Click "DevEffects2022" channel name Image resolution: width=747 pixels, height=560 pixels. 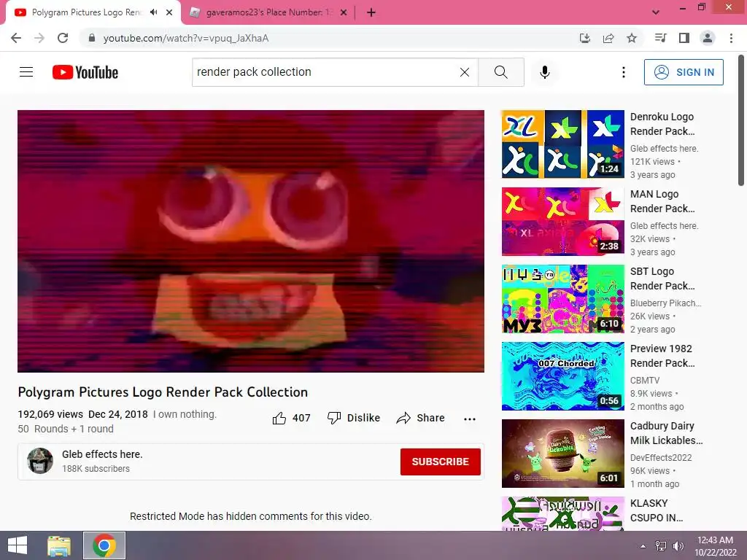coord(661,458)
